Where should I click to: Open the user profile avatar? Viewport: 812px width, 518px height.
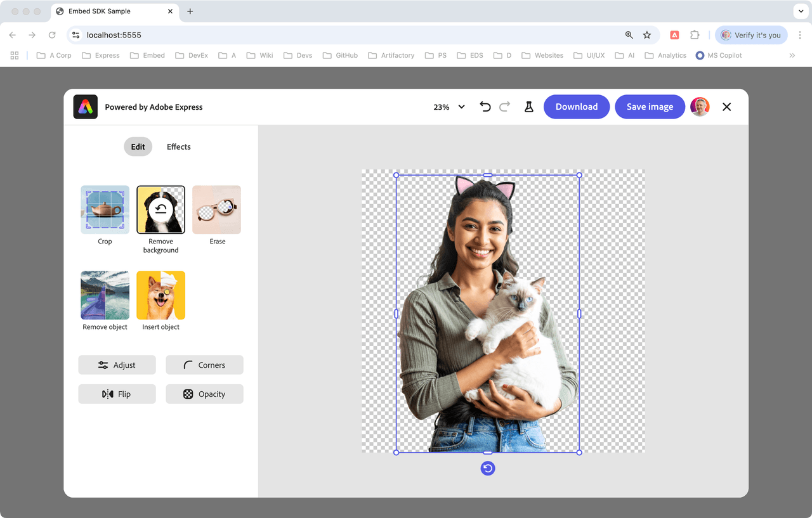(x=700, y=107)
